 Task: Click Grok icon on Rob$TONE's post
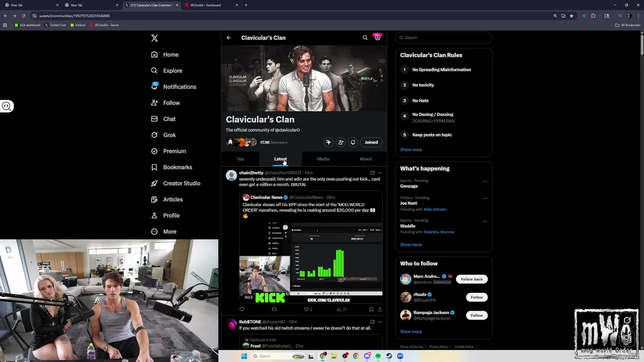(x=372, y=322)
